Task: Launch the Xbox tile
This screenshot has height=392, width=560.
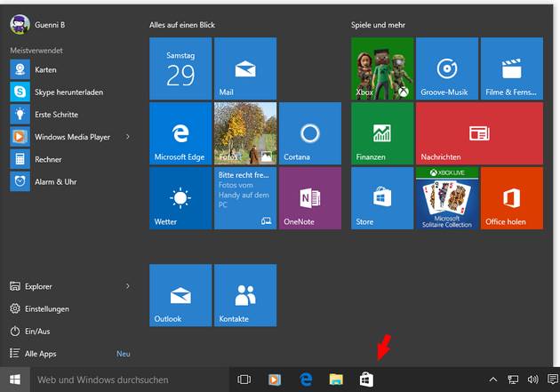Action: (382, 68)
